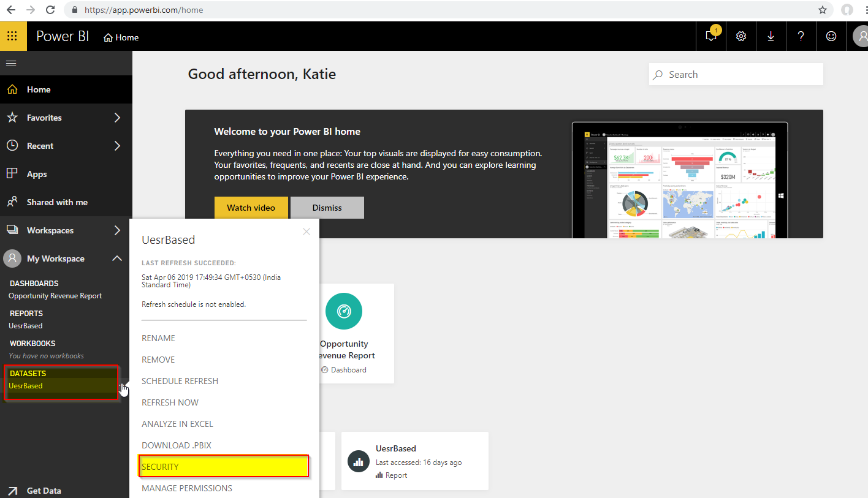The height and width of the screenshot is (498, 868).
Task: Select Home in the left navigation
Action: 66,89
